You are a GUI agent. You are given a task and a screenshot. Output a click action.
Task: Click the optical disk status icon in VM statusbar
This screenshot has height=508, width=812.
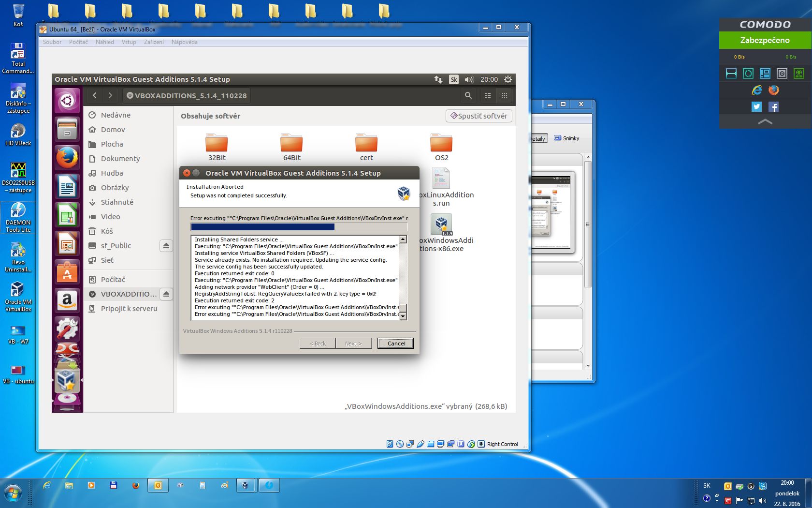400,444
